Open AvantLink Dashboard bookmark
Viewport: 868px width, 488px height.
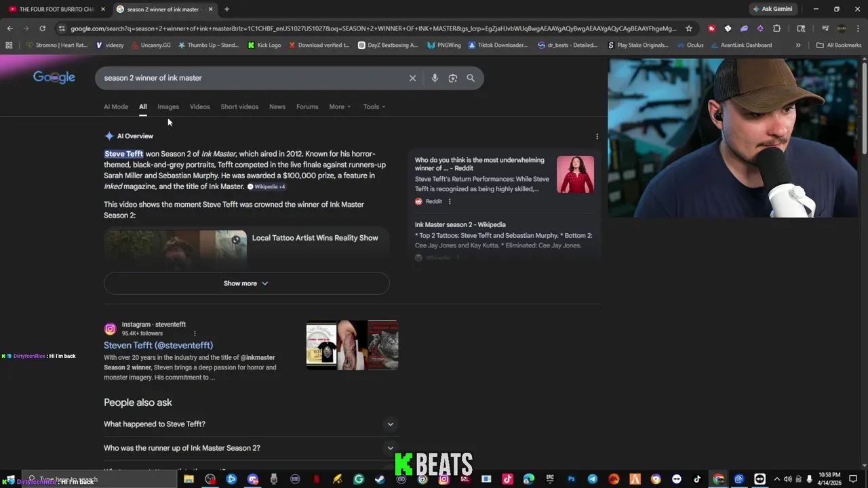click(x=741, y=45)
